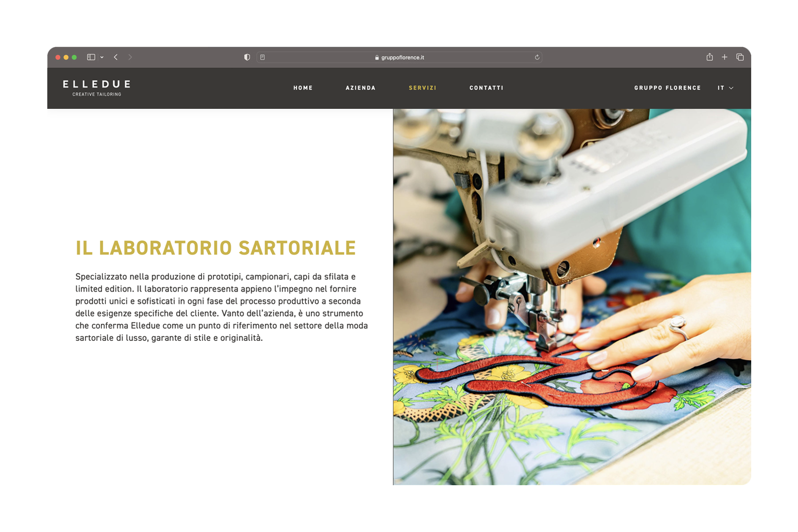The width and height of the screenshot is (798, 532).
Task: Reload page with the refresh icon
Action: (537, 57)
